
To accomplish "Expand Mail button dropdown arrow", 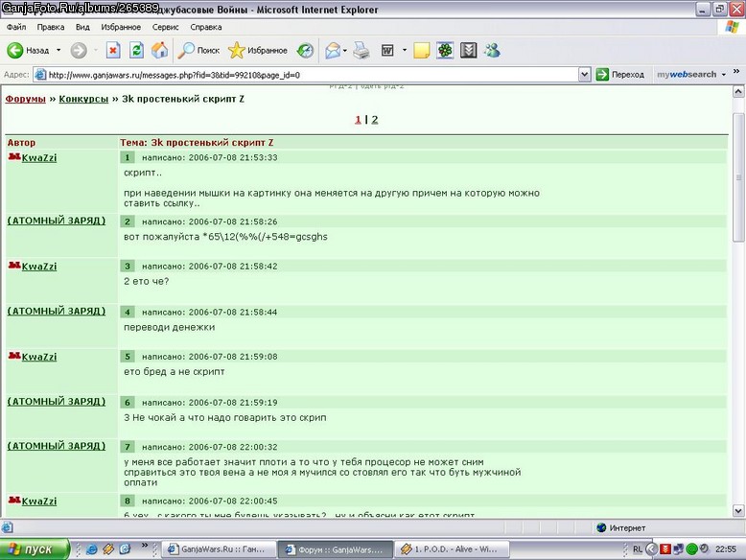I will 344,50.
